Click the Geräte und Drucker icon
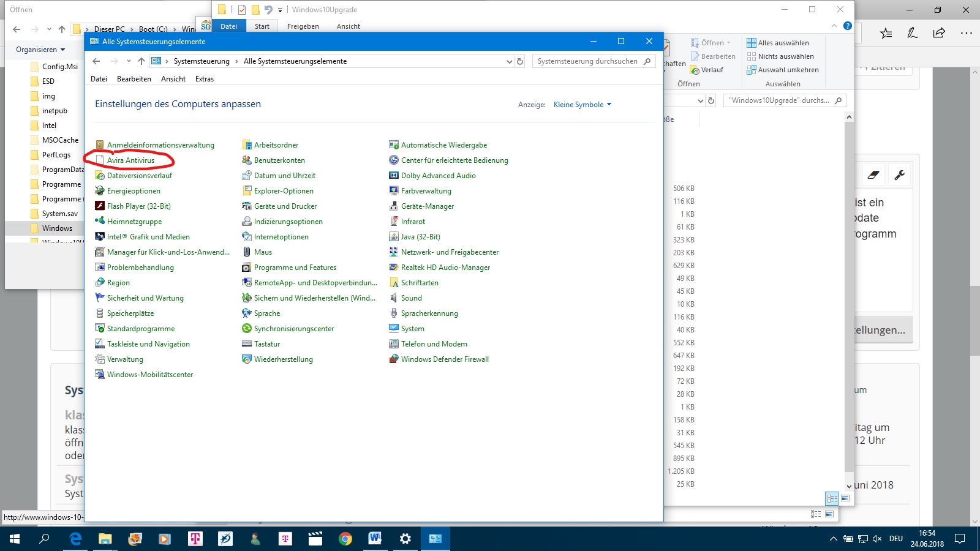The image size is (980, 551). [x=247, y=206]
